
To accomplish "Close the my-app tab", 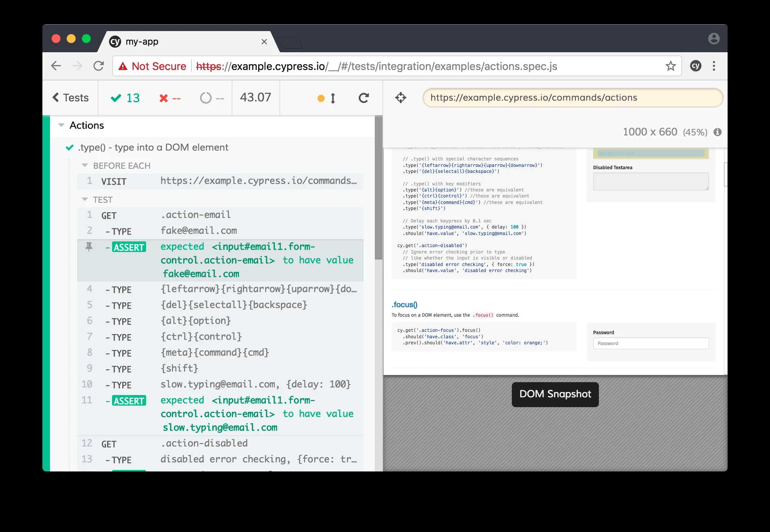I will point(264,42).
